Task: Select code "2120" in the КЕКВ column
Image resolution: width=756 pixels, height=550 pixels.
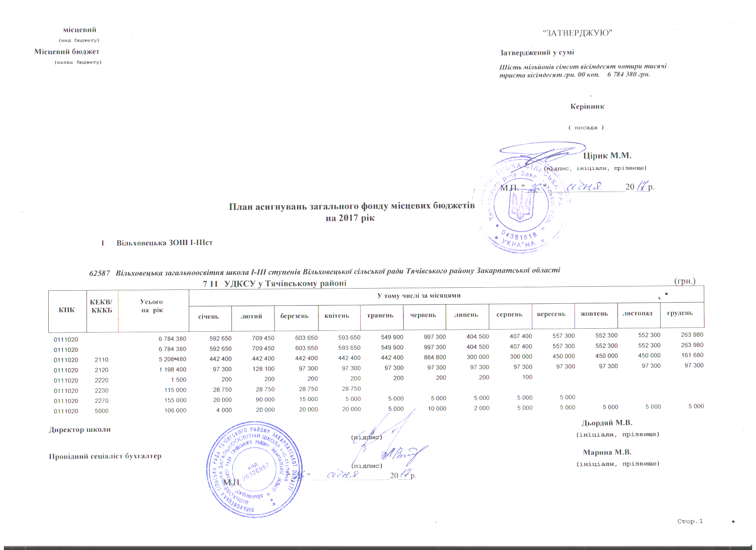Action: pos(102,370)
